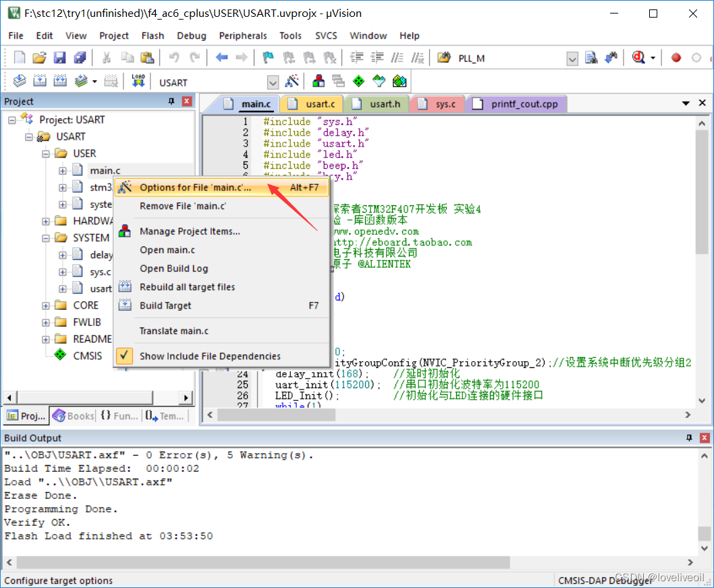Select Manage Project Items in context menu

pos(221,231)
